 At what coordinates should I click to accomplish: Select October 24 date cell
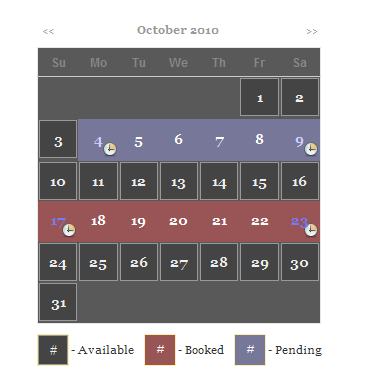(58, 262)
